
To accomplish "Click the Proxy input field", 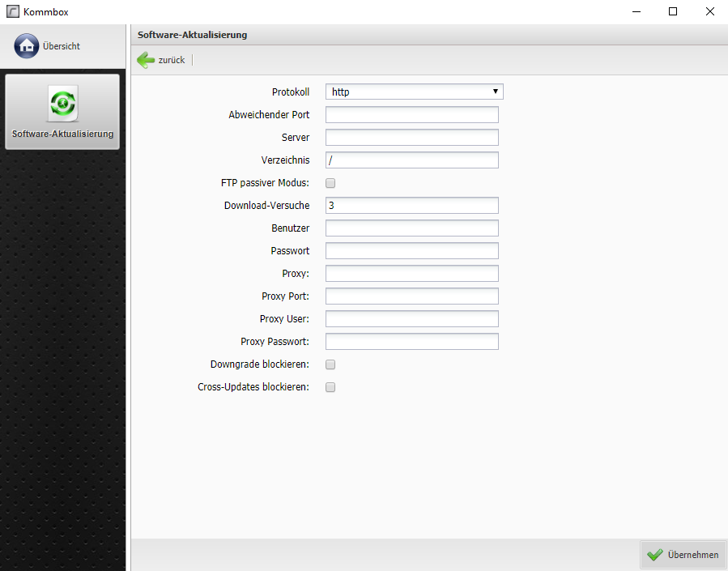I will 411,274.
